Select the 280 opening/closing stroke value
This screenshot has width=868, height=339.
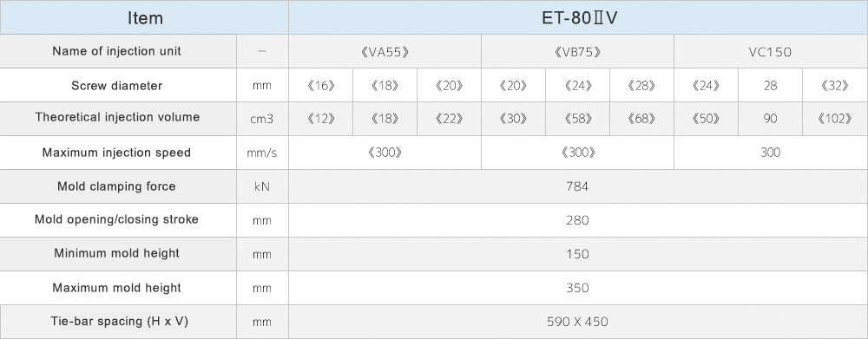[x=578, y=221]
